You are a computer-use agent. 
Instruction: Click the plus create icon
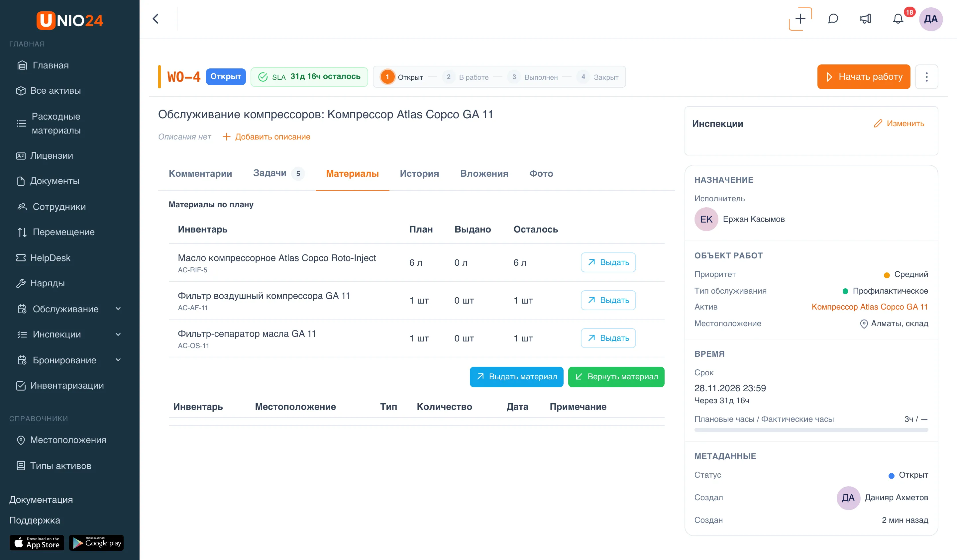click(800, 19)
